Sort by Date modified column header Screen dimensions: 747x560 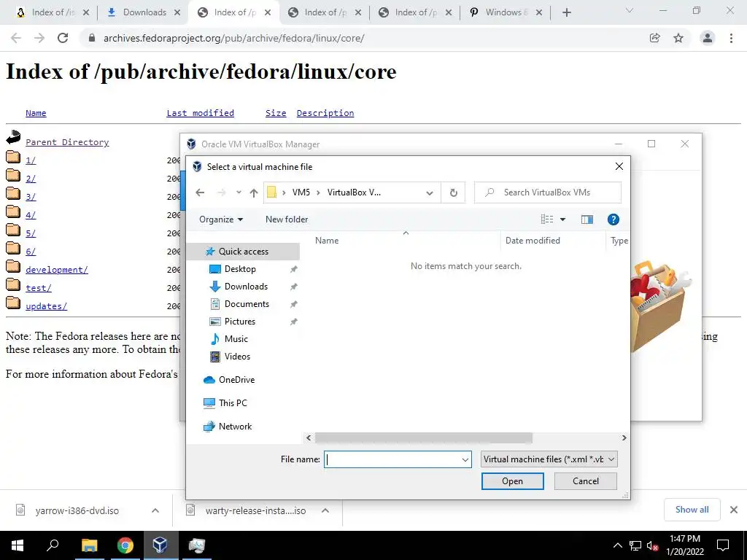coord(533,241)
